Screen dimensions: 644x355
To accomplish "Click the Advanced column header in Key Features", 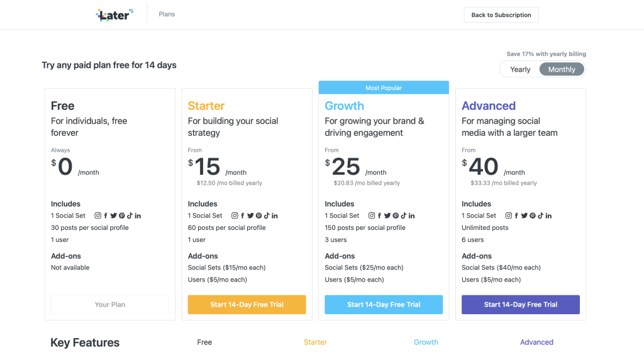I will pos(536,342).
